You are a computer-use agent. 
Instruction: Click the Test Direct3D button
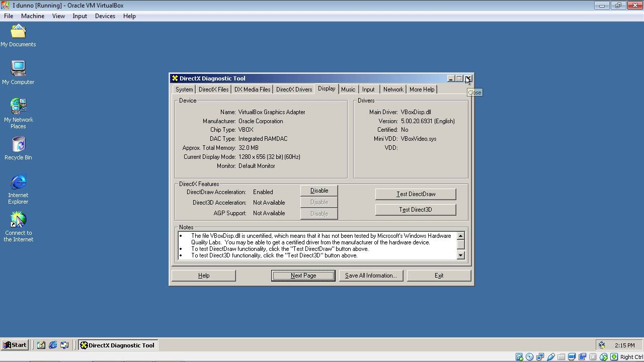416,210
